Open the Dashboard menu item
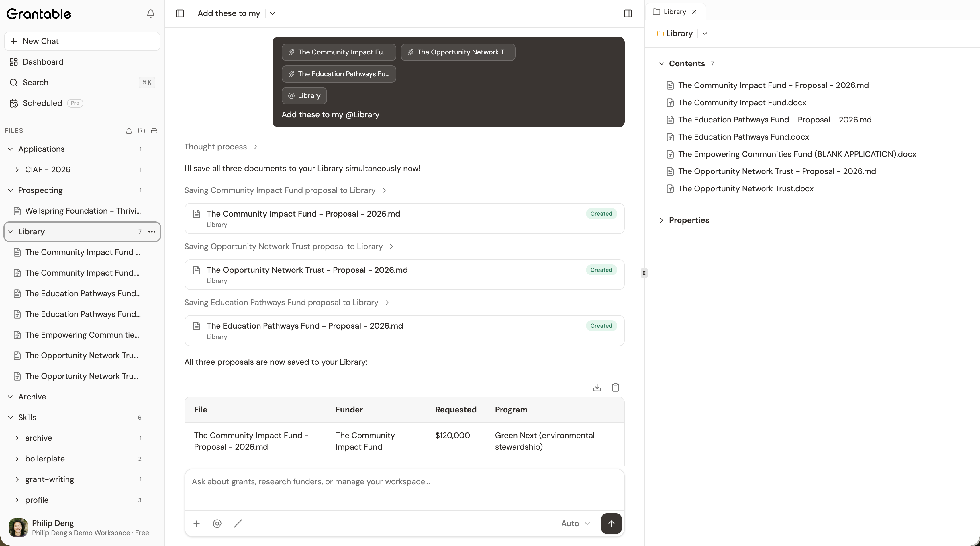 (x=43, y=62)
